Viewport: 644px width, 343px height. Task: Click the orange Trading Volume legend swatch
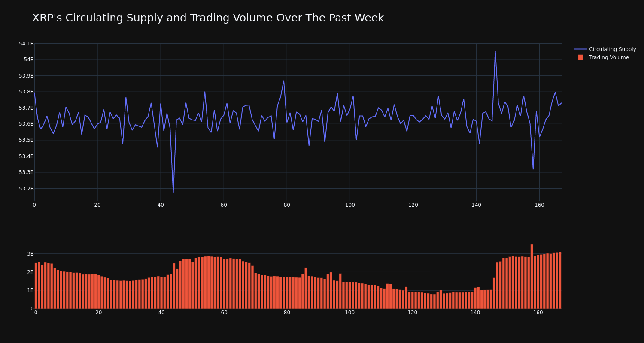[580, 57]
